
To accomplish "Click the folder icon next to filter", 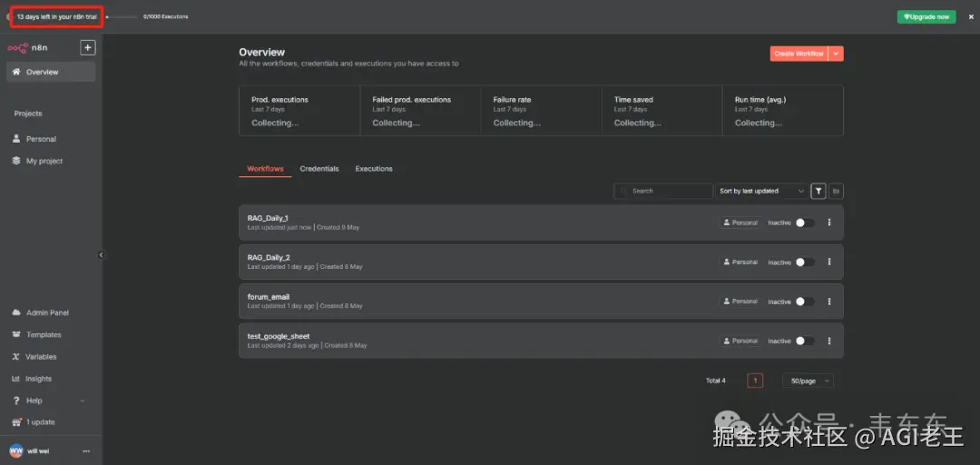I will click(836, 191).
